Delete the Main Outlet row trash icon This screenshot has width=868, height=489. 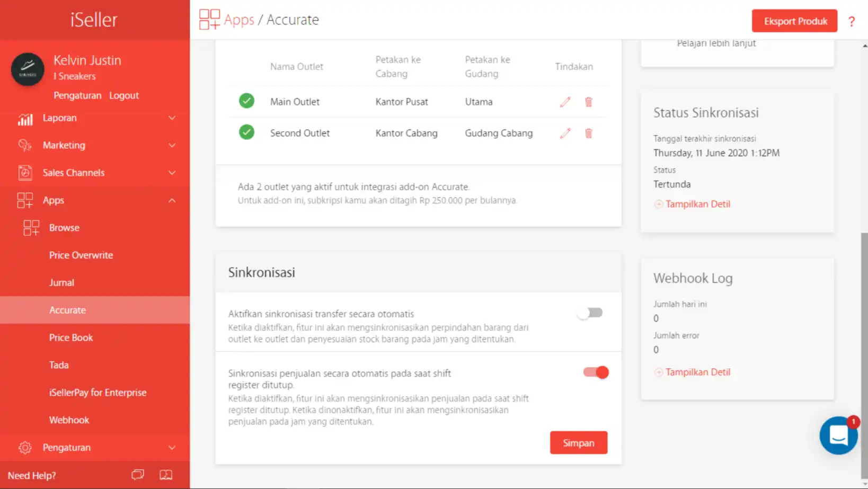tap(588, 102)
